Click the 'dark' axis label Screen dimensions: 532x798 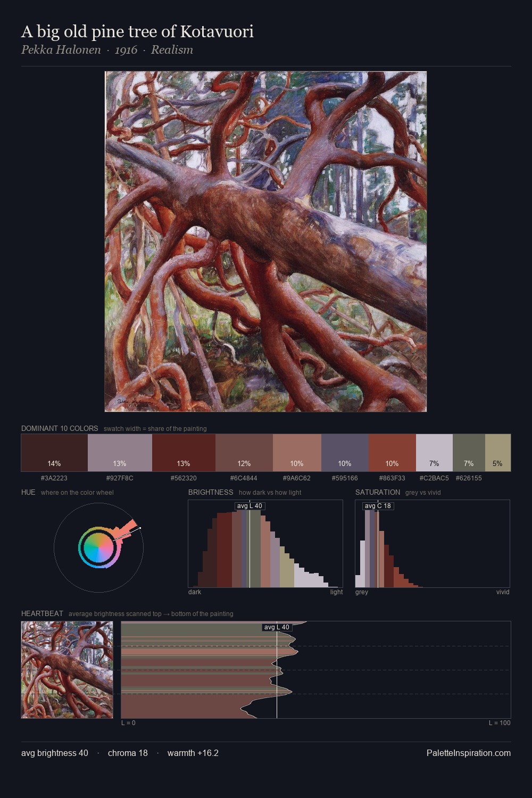tap(195, 592)
